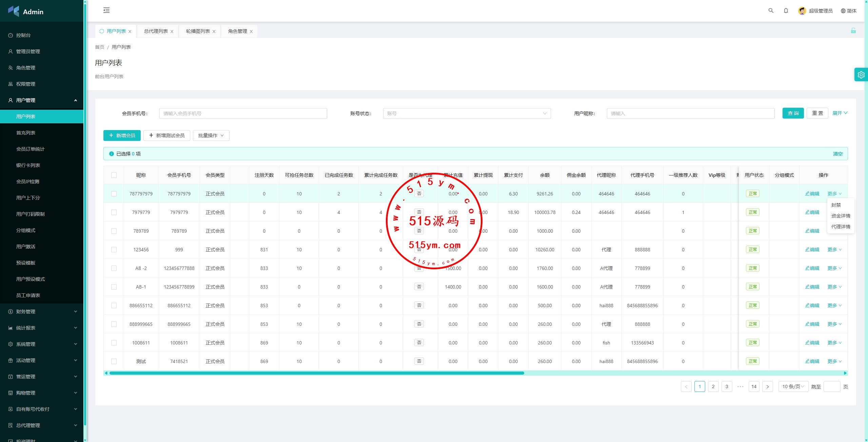Close the 总代理列表 tab
Image resolution: width=868 pixels, height=442 pixels.
tap(172, 31)
